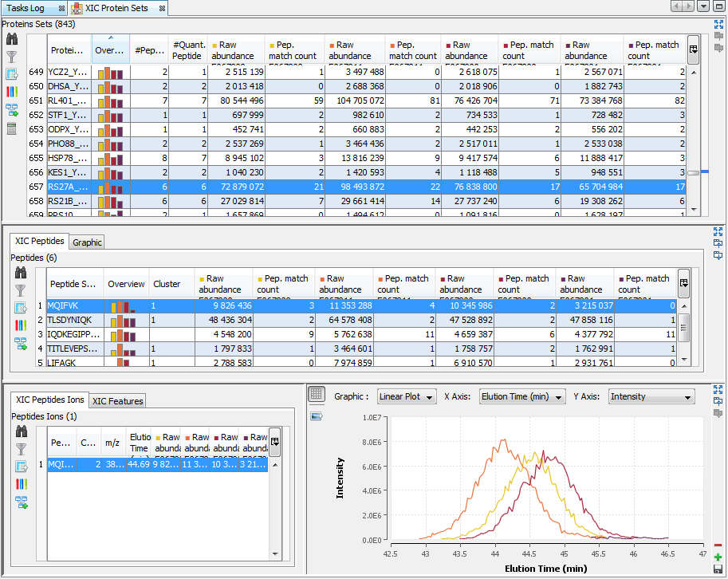Open the X Axis Elution Time dropdown
Viewport: 728px width, 579px height.
point(522,397)
